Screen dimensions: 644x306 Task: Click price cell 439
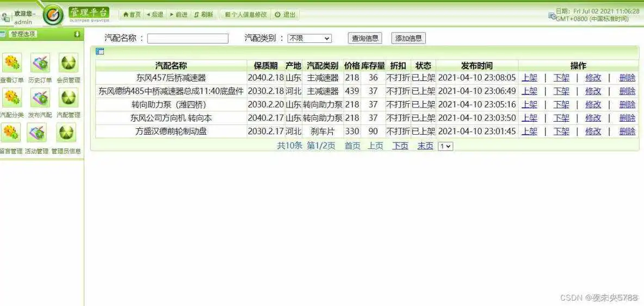pyautogui.click(x=352, y=91)
